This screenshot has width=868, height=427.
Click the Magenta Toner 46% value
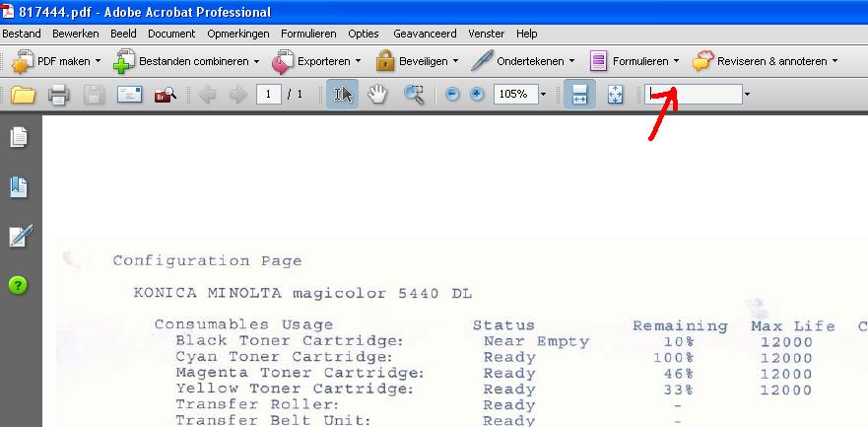coord(678,374)
